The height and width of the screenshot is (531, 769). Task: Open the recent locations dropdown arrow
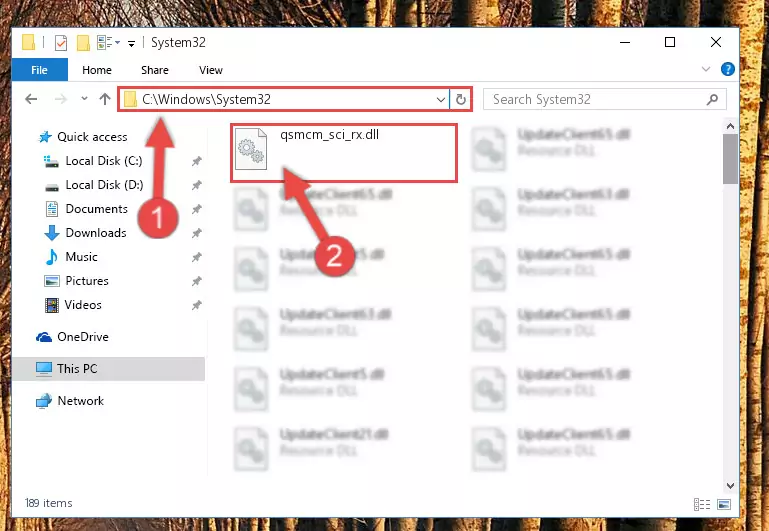tap(84, 99)
